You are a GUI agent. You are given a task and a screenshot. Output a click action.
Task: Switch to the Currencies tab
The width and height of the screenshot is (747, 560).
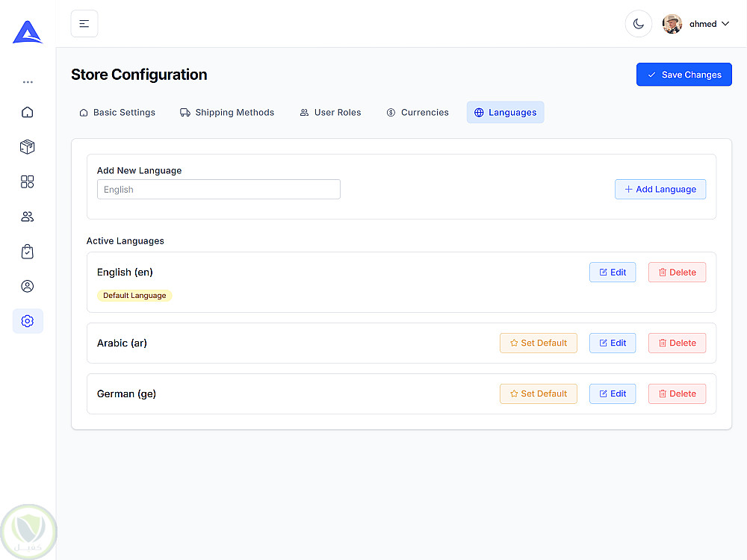click(x=418, y=113)
